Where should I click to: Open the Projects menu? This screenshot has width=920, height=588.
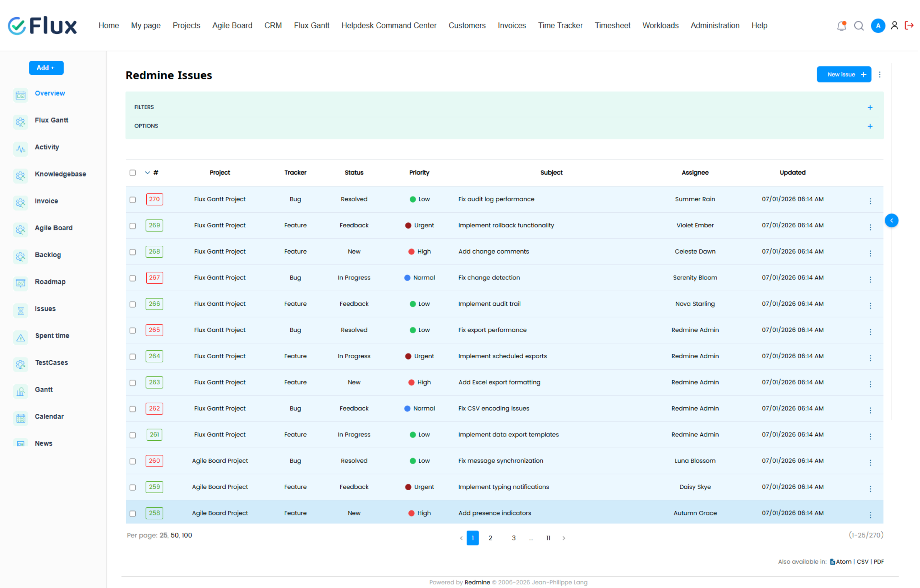coord(187,26)
